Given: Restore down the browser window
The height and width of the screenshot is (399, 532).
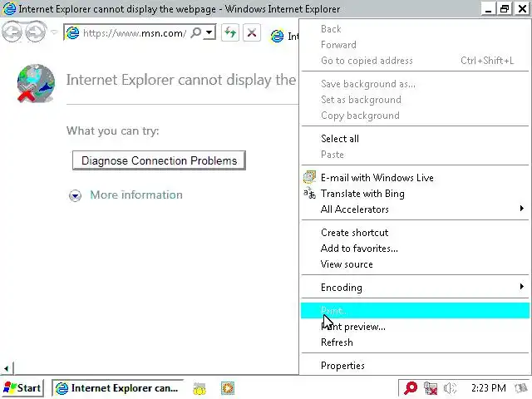Looking at the screenshot, I should pyautogui.click(x=505, y=9).
